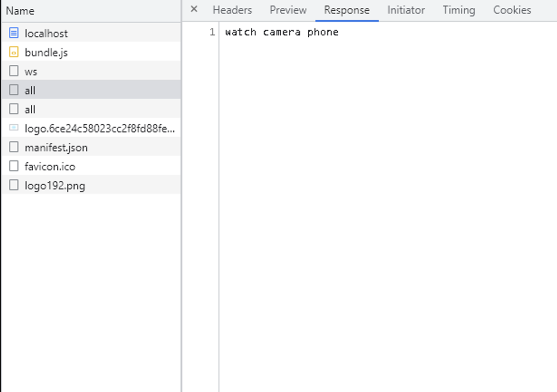The height and width of the screenshot is (392, 557).
Task: Switch to the Headers tab
Action: click(232, 10)
